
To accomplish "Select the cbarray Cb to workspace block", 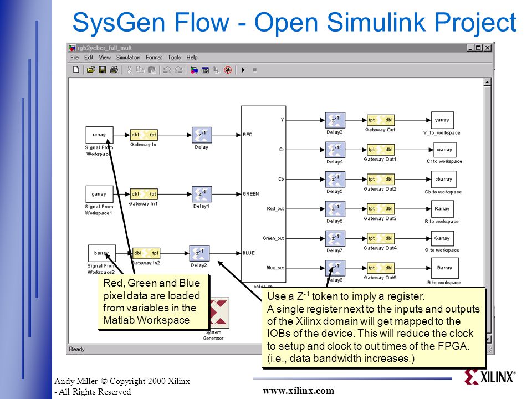I will 444,179.
